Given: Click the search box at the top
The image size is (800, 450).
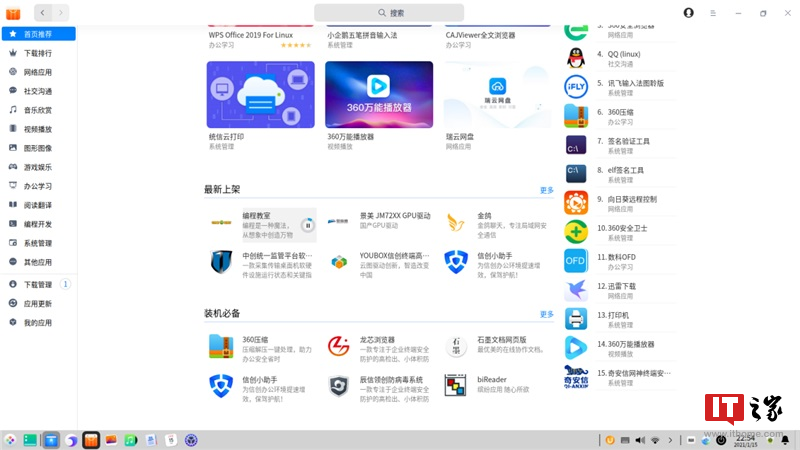Looking at the screenshot, I should (389, 13).
